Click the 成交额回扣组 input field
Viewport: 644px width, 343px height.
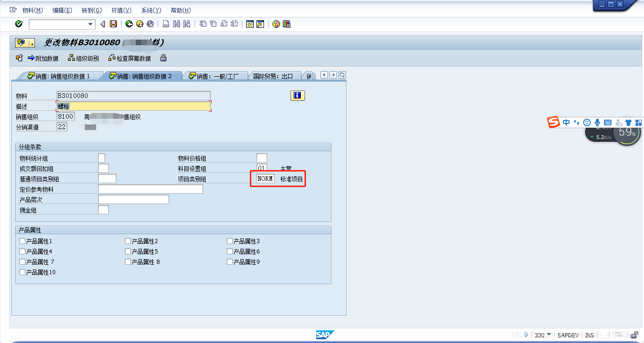pyautogui.click(x=103, y=168)
